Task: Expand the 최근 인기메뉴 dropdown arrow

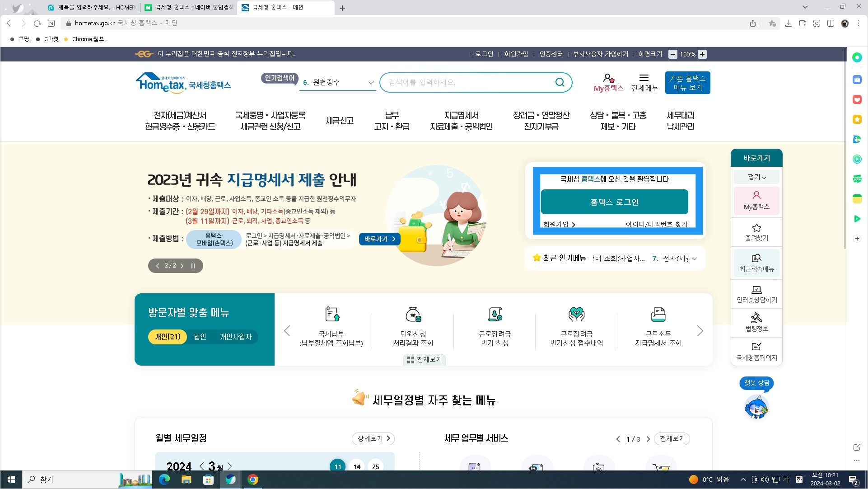Action: (695, 259)
